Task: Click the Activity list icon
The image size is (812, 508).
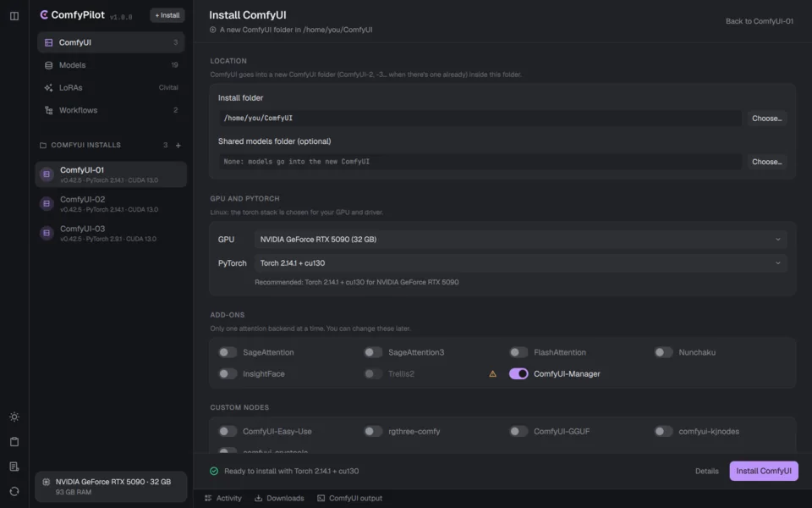Action: 208,498
